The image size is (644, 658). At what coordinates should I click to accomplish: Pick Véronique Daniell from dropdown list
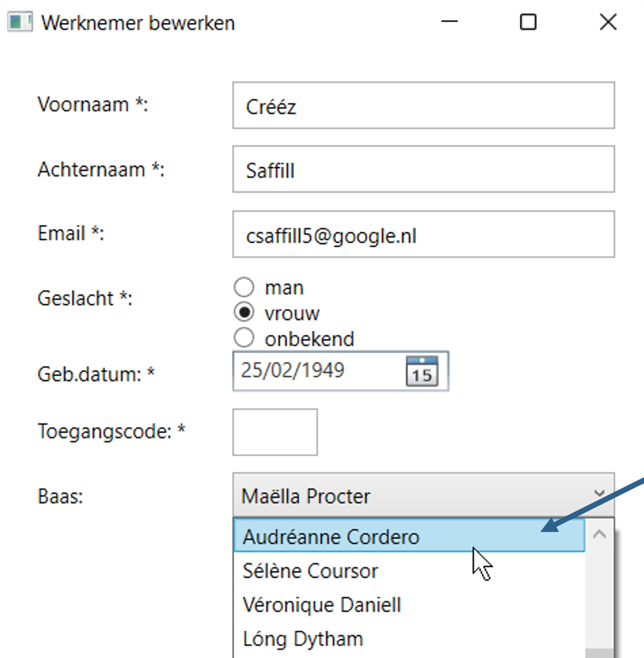click(322, 605)
